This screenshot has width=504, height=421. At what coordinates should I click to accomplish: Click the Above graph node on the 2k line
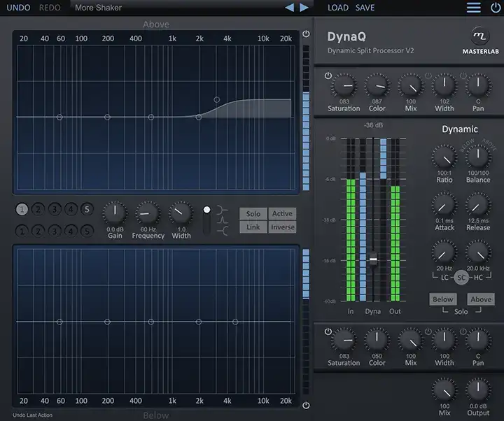tap(199, 117)
